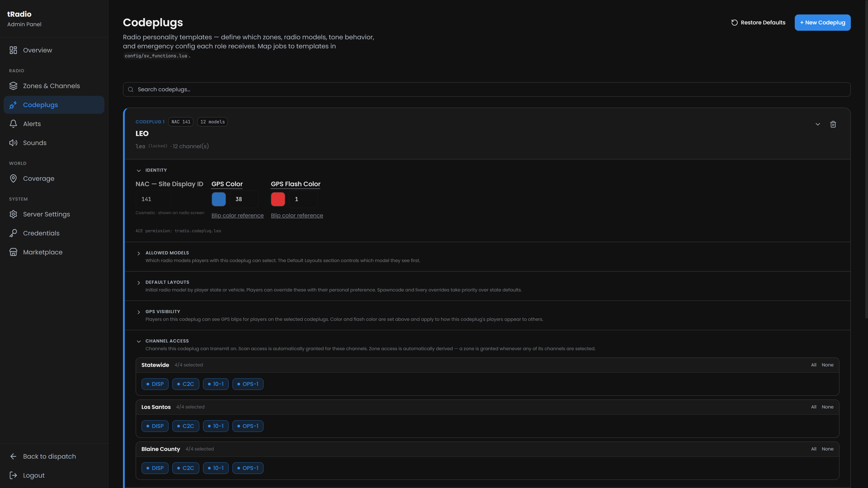Click the Restore Defaults circular arrow icon
868x488 pixels.
(x=734, y=23)
